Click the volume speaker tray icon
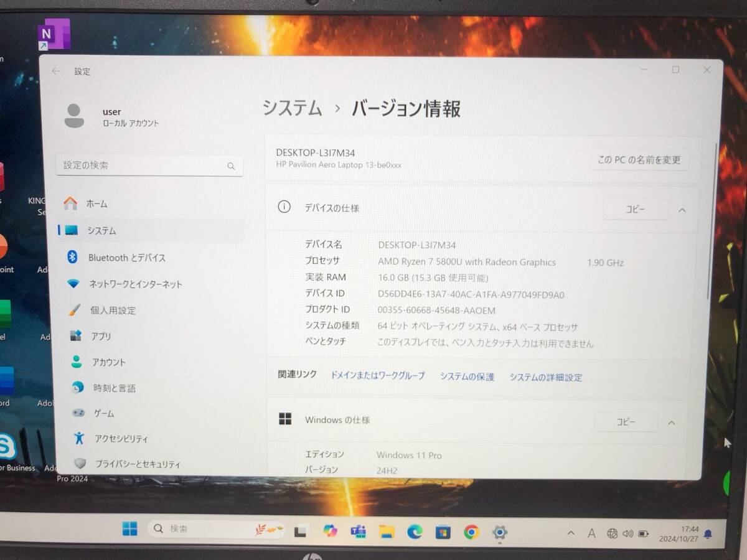The height and width of the screenshot is (560, 747). pyautogui.click(x=627, y=533)
